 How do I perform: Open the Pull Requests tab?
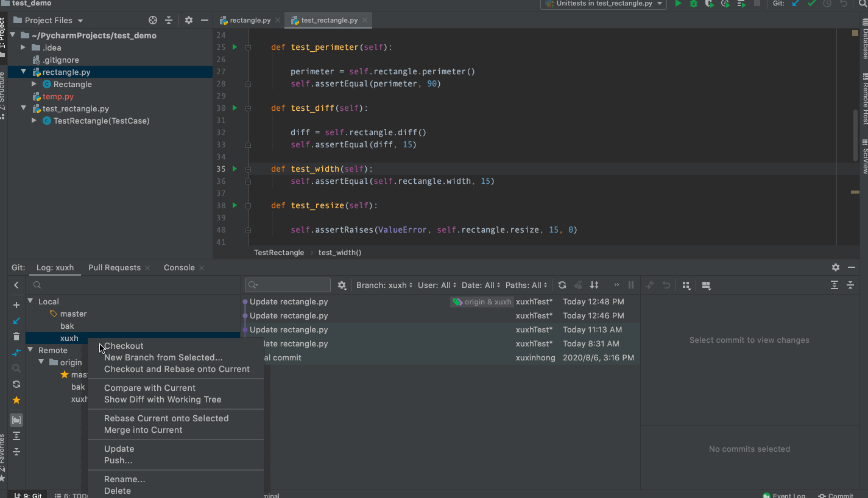[x=114, y=268]
